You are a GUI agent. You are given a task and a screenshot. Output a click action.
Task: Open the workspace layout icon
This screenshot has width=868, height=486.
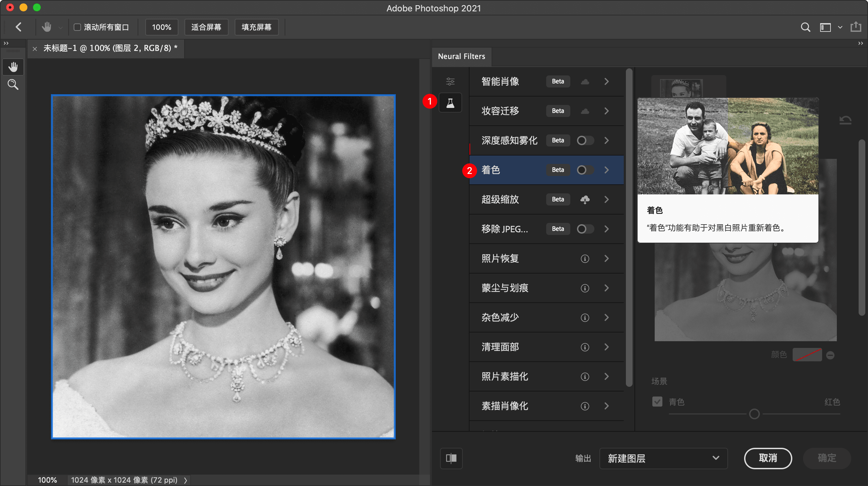point(825,27)
